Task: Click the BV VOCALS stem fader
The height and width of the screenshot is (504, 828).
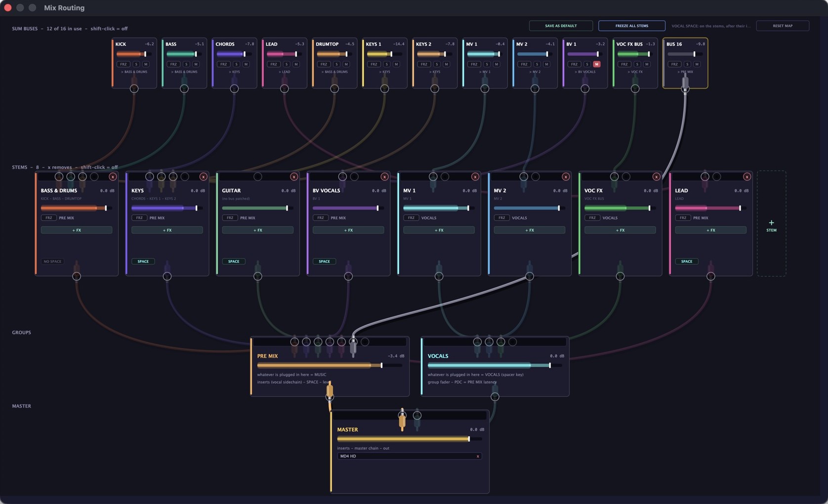Action: pyautogui.click(x=348, y=209)
